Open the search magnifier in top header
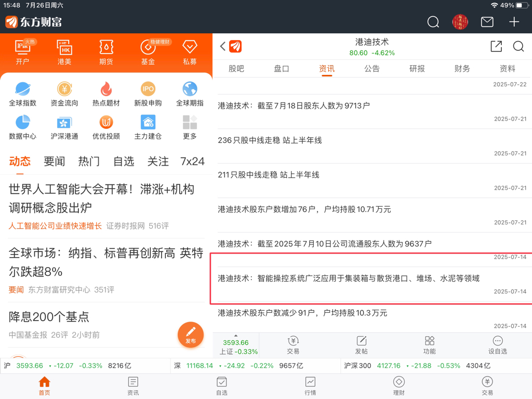 coord(433,22)
